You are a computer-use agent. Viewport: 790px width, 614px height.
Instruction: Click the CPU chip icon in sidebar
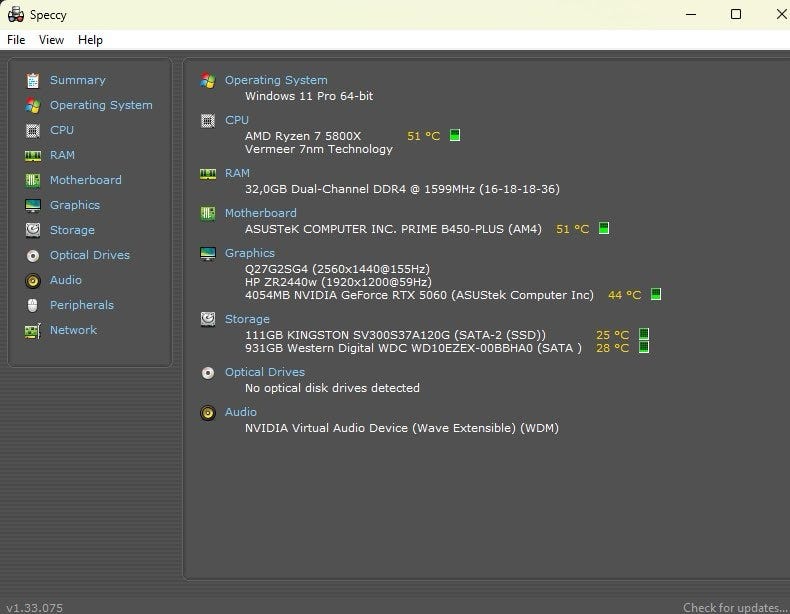click(x=32, y=130)
